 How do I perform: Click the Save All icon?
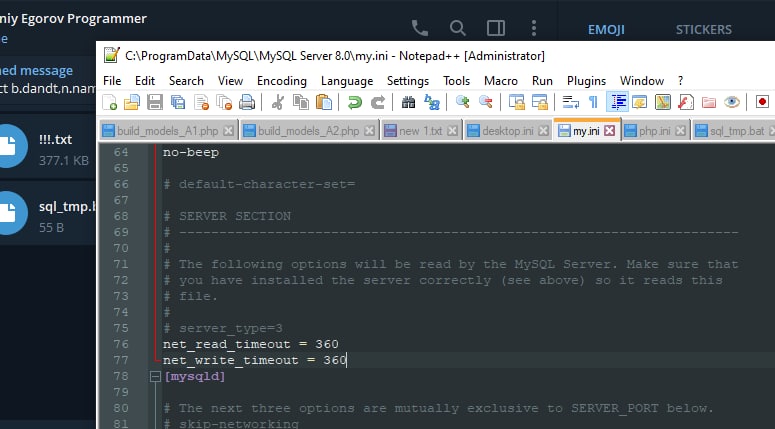(178, 102)
